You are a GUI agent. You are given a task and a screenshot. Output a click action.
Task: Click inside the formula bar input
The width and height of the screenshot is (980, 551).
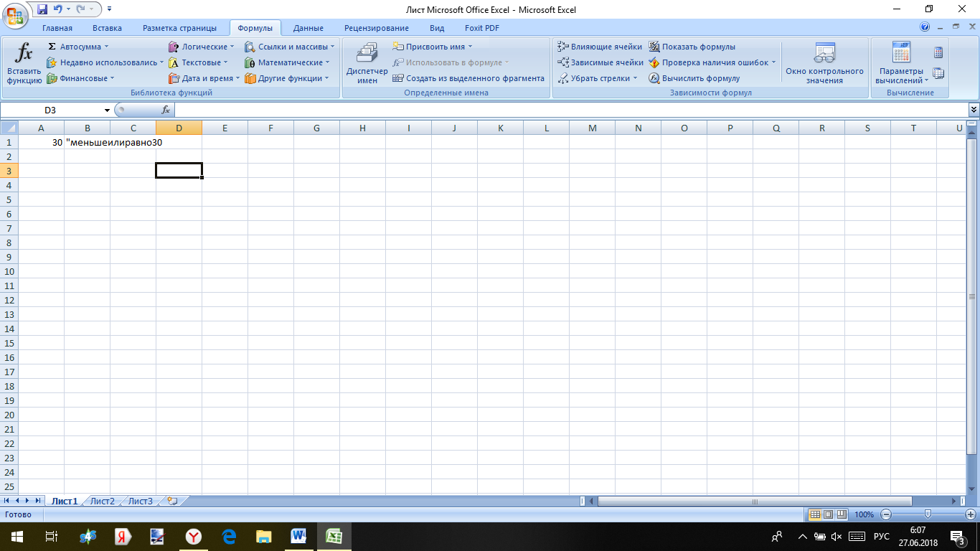click(x=567, y=110)
